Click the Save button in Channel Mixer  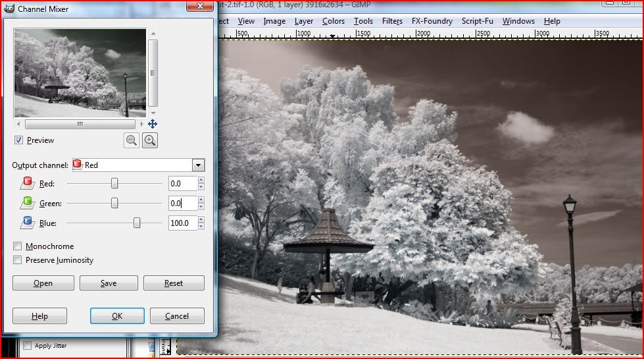point(109,283)
